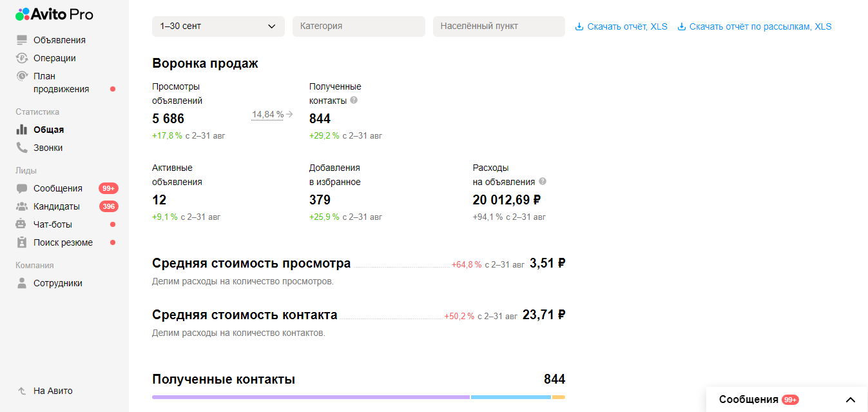Screen dimensions: 868x412
Task: Click the 396 badge beside Кандидаты
Action: (108, 206)
